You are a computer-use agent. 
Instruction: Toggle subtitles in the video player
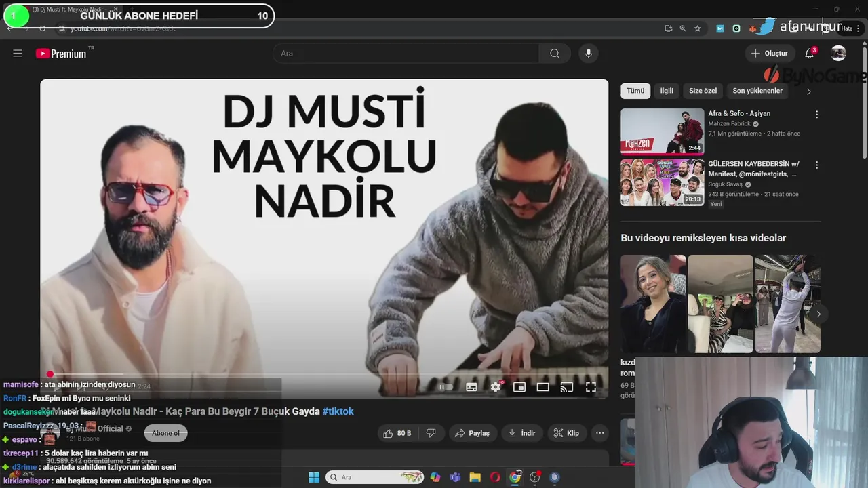click(471, 387)
